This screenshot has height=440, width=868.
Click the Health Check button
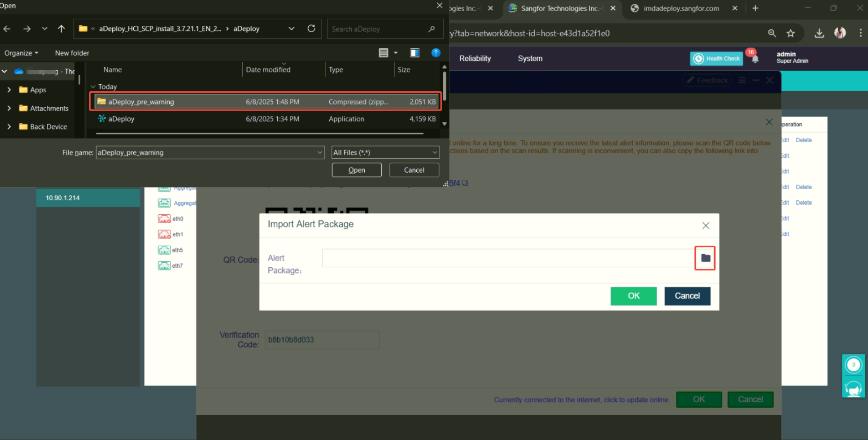pos(716,59)
